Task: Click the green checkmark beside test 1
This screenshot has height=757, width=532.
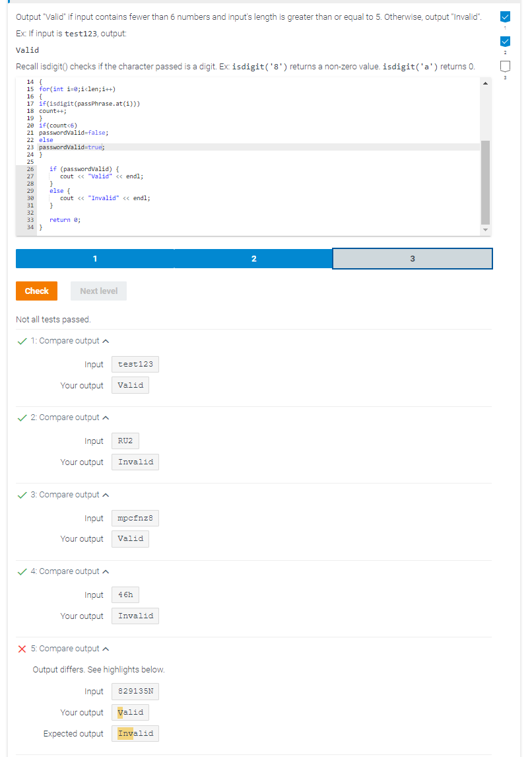Action: click(x=20, y=340)
